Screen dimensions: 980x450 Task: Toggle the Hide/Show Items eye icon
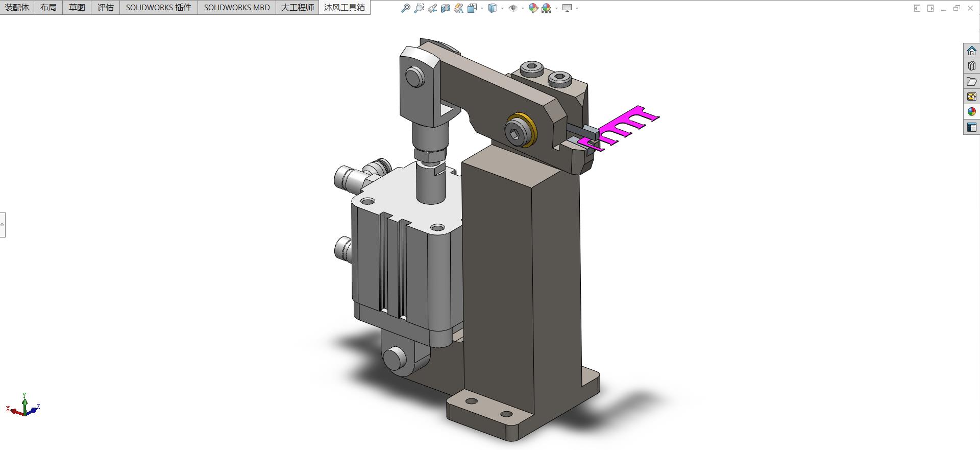(513, 8)
